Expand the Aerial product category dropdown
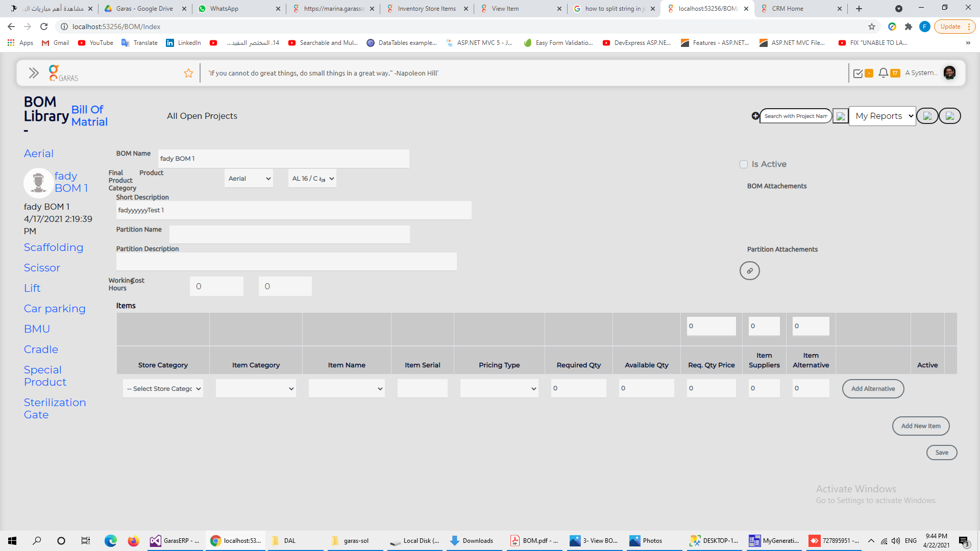Image resolution: width=980 pixels, height=551 pixels. pos(249,179)
